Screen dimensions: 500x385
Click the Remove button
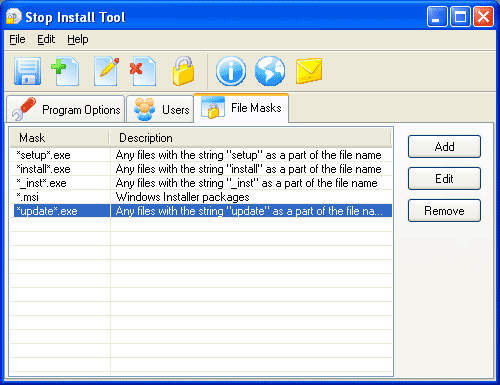pos(444,210)
